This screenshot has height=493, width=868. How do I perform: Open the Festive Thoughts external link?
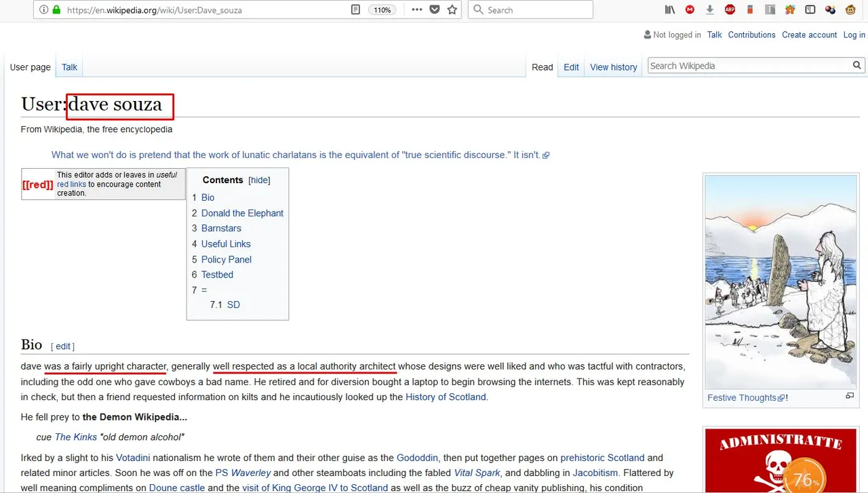tap(746, 398)
